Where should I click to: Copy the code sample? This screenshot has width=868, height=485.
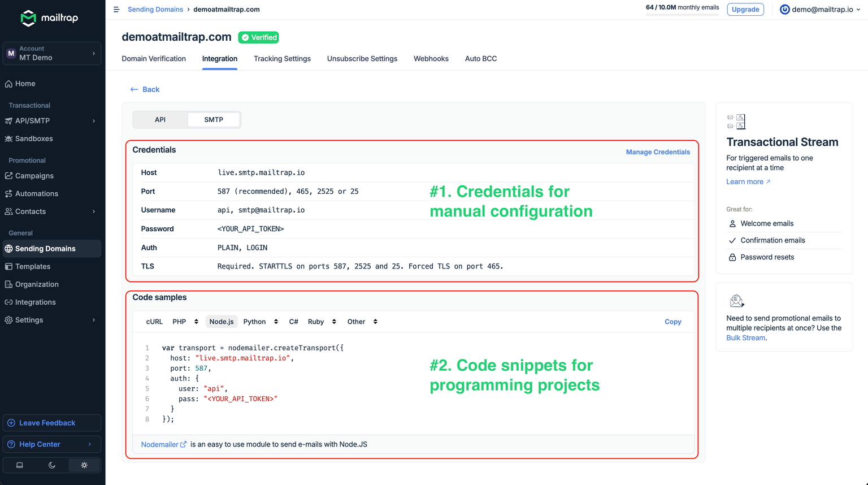(x=672, y=322)
